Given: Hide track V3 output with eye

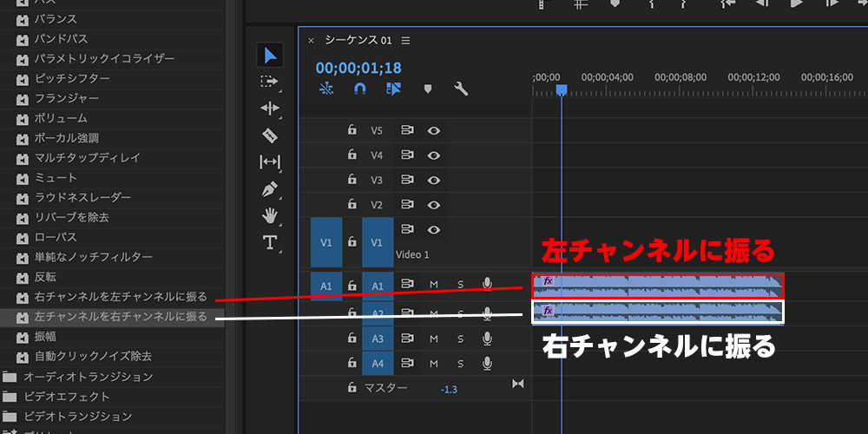Looking at the screenshot, I should pyautogui.click(x=434, y=180).
